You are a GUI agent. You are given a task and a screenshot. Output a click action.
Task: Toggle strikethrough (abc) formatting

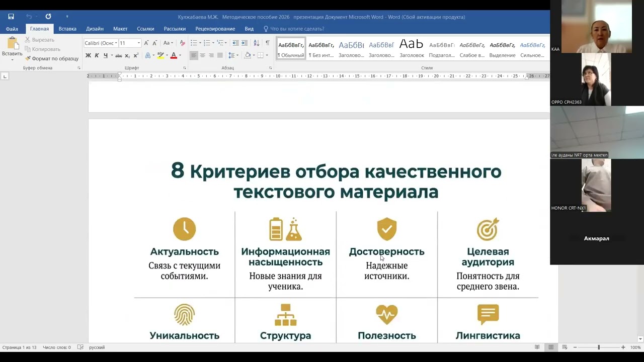point(119,55)
